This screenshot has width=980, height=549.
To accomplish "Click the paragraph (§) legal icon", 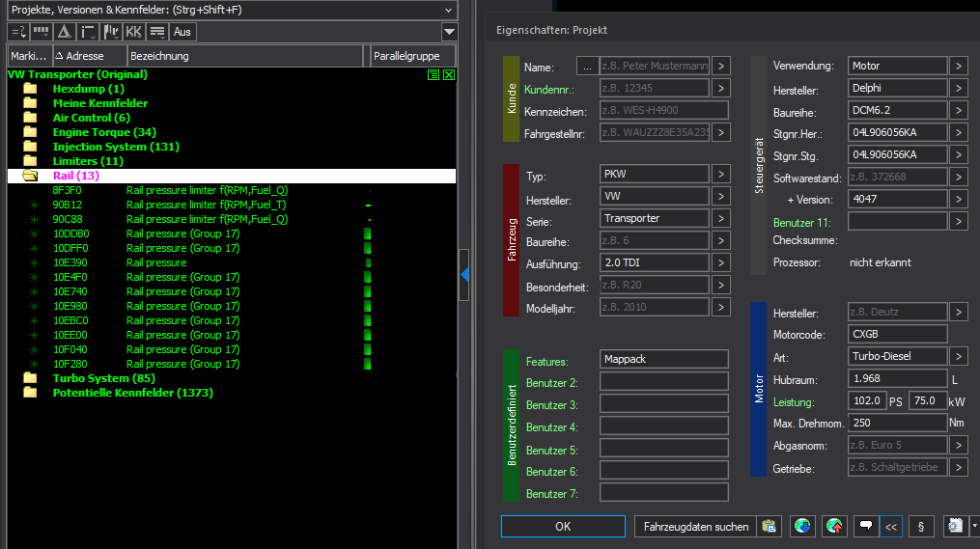I will click(920, 527).
